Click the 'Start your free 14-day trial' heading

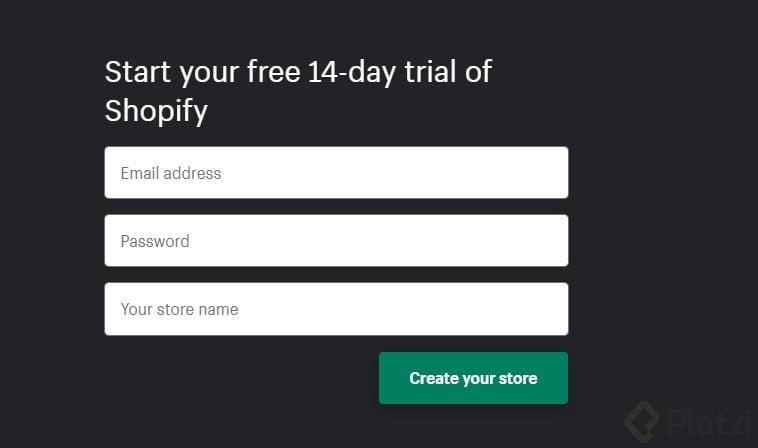(x=298, y=73)
